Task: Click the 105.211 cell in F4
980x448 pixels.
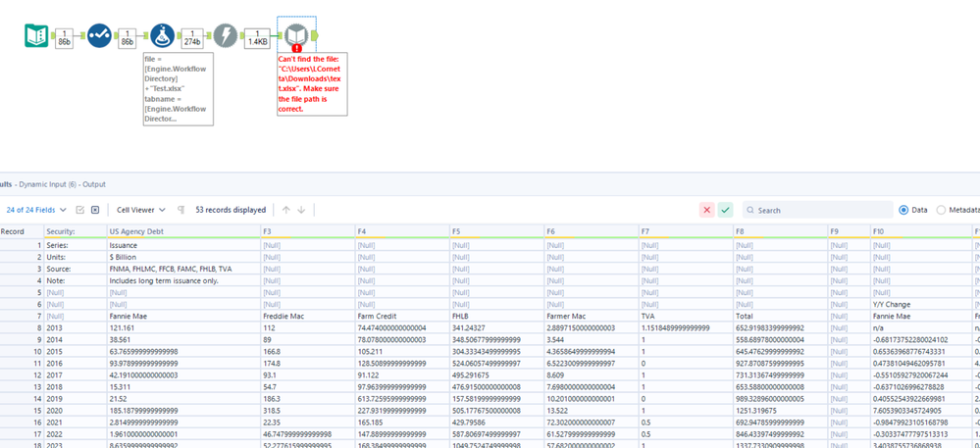Action: [x=402, y=352]
